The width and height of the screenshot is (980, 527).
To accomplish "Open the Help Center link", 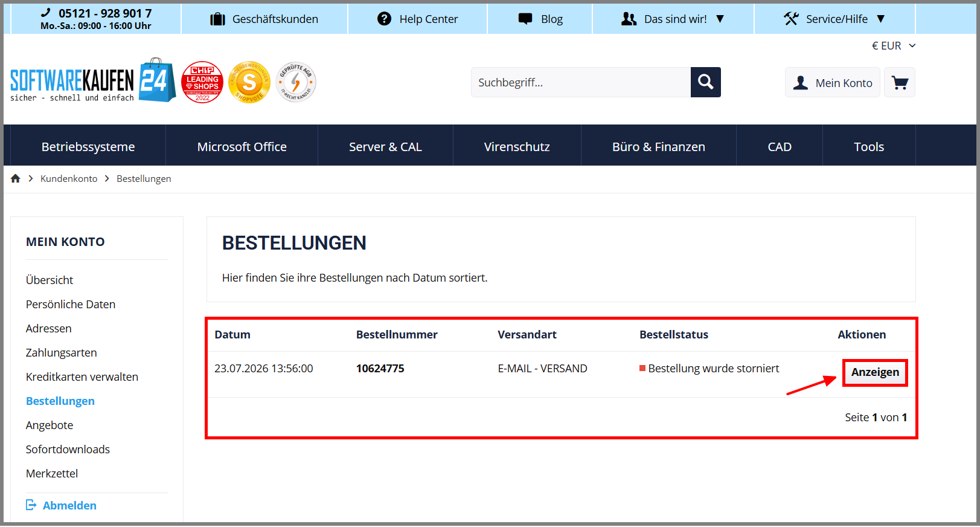I will coord(429,19).
